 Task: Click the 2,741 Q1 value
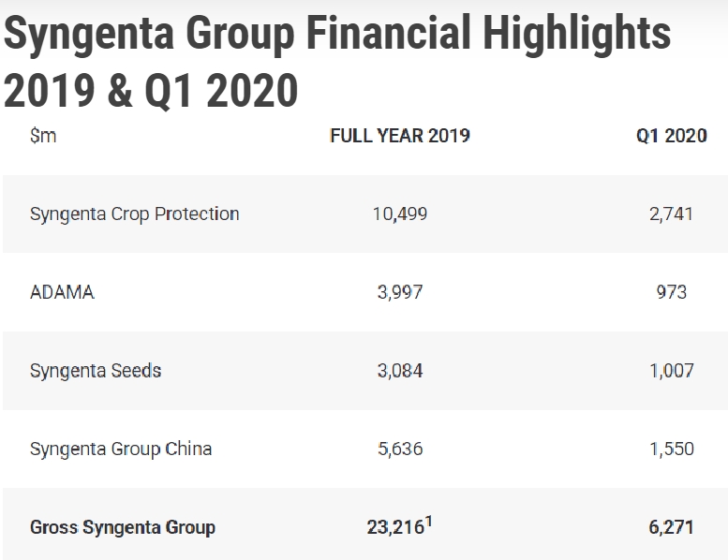[670, 214]
